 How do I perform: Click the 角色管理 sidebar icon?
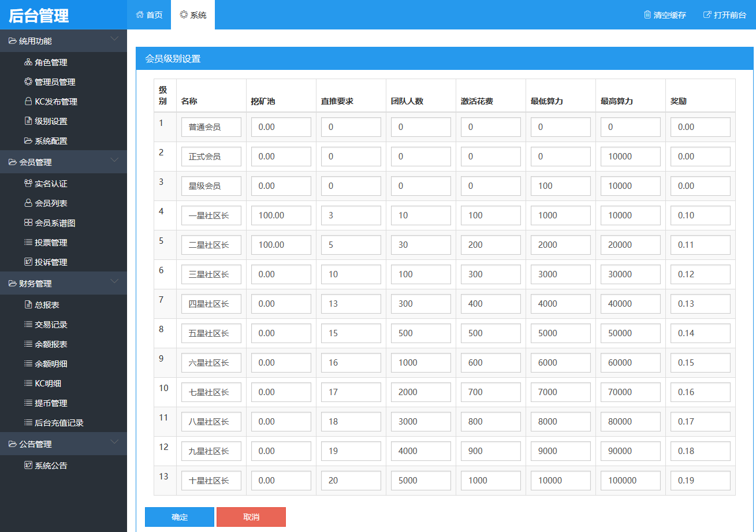pyautogui.click(x=28, y=62)
